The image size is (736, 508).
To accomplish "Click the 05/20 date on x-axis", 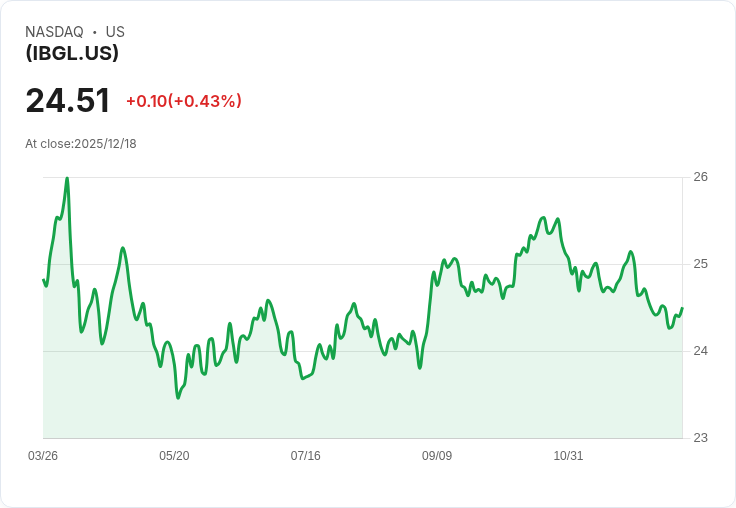I will click(x=174, y=456).
